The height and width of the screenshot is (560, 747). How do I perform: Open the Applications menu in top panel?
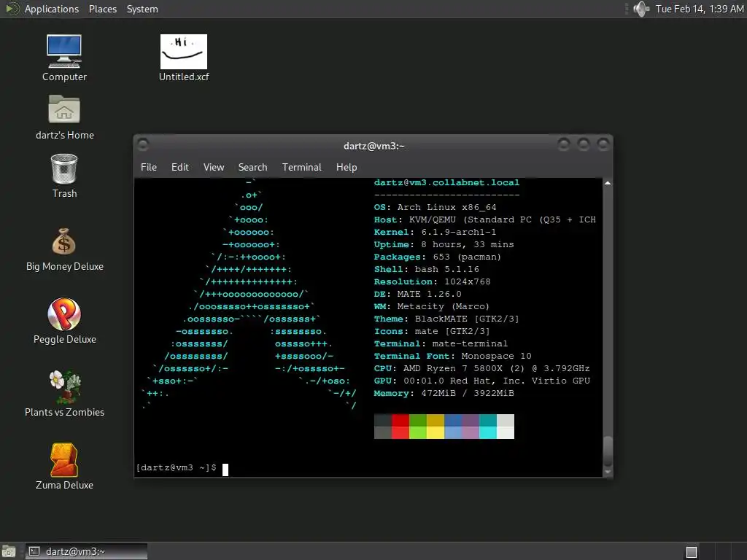[52, 9]
